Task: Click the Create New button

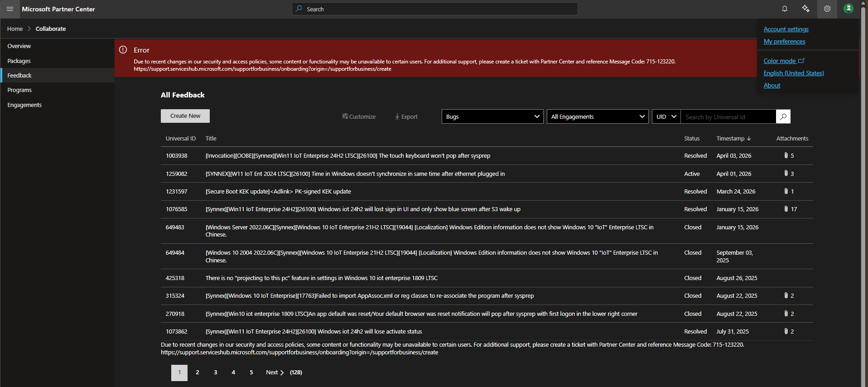Action: tap(185, 116)
